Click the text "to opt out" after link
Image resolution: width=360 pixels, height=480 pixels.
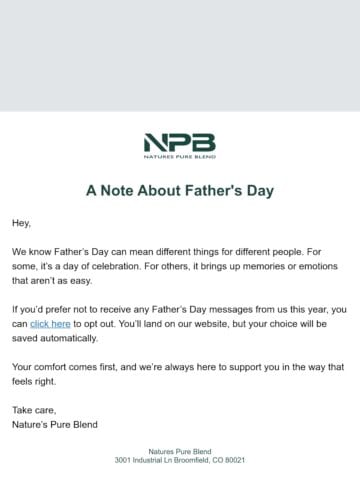[94, 324]
